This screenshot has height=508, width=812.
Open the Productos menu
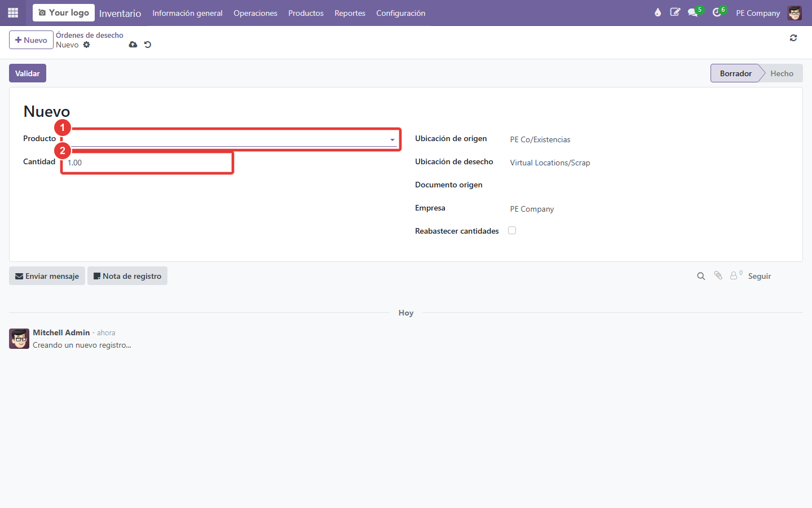[306, 13]
